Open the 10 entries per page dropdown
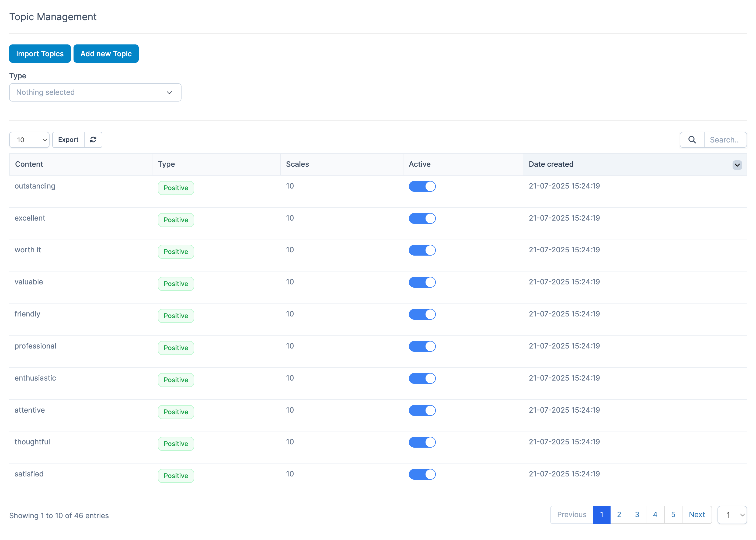The image size is (756, 540). pyautogui.click(x=29, y=140)
